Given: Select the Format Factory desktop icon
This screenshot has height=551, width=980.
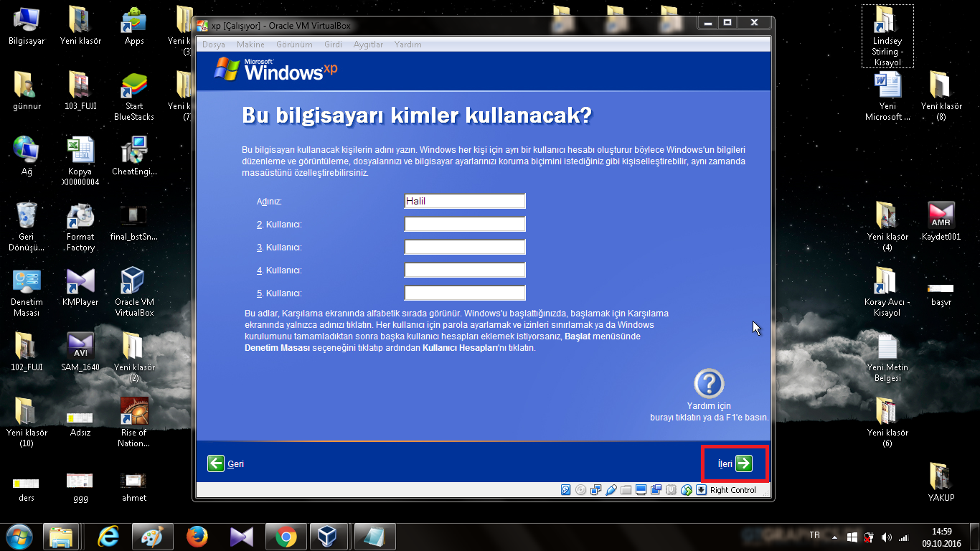Looking at the screenshot, I should 80,227.
